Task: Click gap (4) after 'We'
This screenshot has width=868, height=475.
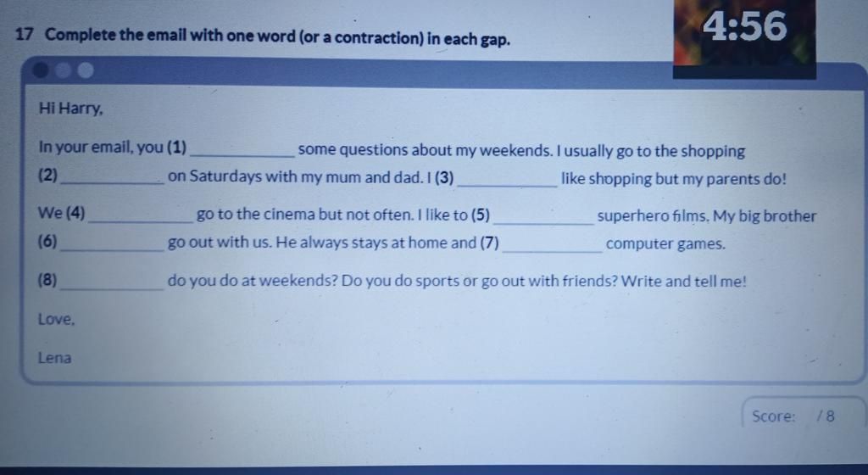Action: coord(141,215)
